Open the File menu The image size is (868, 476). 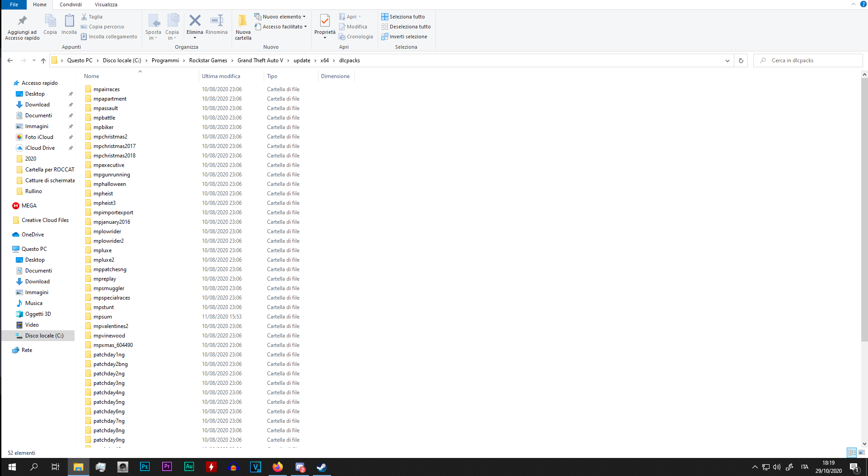(14, 5)
